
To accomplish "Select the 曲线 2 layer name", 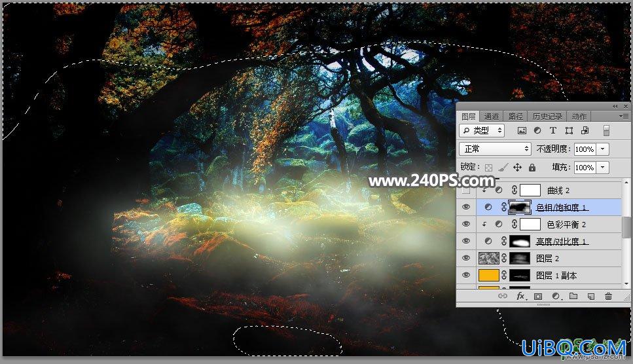I will click(x=558, y=191).
